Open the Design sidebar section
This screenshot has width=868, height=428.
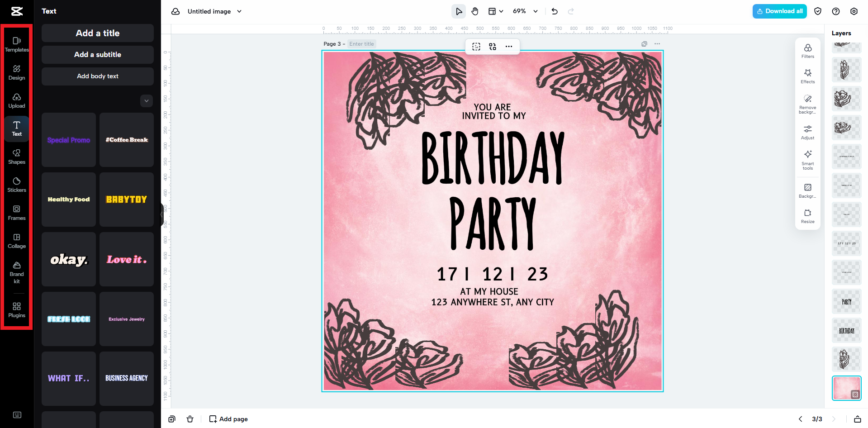16,72
